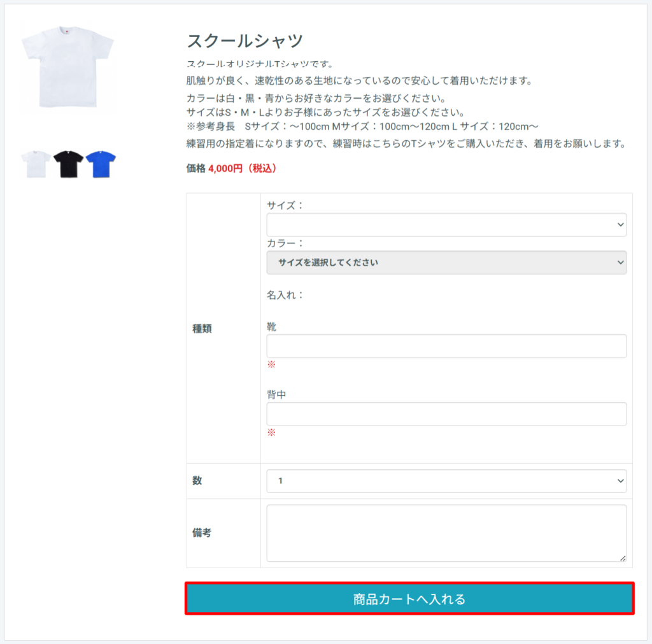Click the quantity dropdown chevron arrow
The width and height of the screenshot is (652, 644).
(x=620, y=481)
